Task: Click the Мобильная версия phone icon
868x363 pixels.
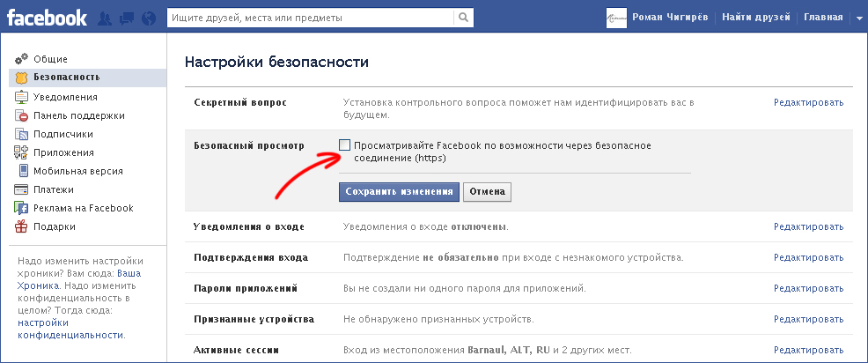Action: tap(23, 171)
